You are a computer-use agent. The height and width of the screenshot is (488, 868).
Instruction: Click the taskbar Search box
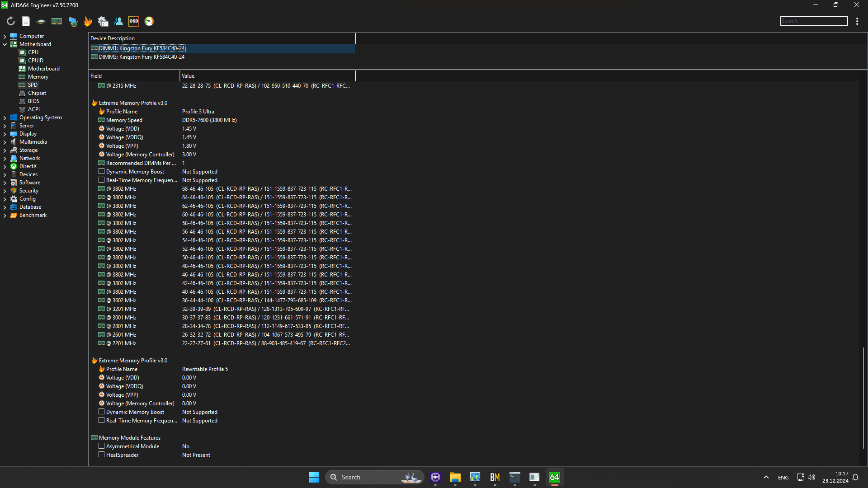coord(374,477)
